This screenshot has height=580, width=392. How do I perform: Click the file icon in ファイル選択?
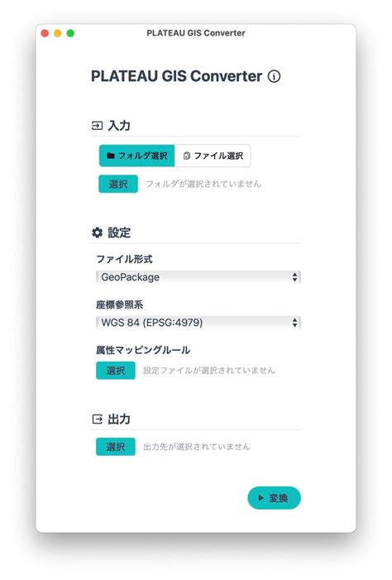click(x=187, y=156)
